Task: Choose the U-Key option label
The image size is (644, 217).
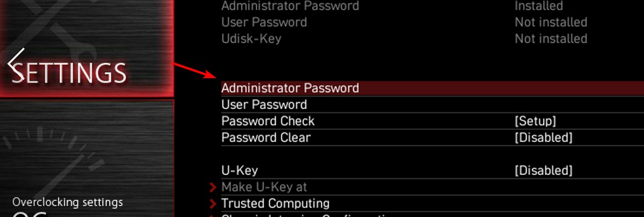Action: [x=239, y=170]
